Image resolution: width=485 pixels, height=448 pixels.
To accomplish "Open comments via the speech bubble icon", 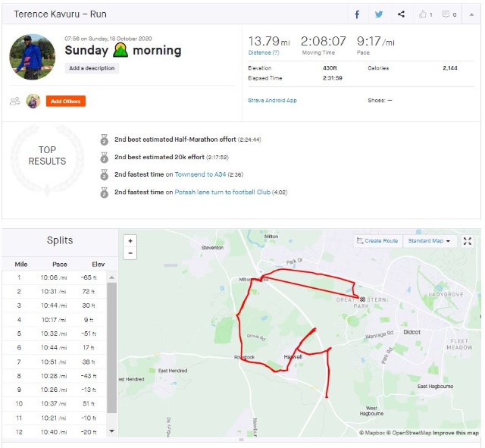I will (449, 14).
